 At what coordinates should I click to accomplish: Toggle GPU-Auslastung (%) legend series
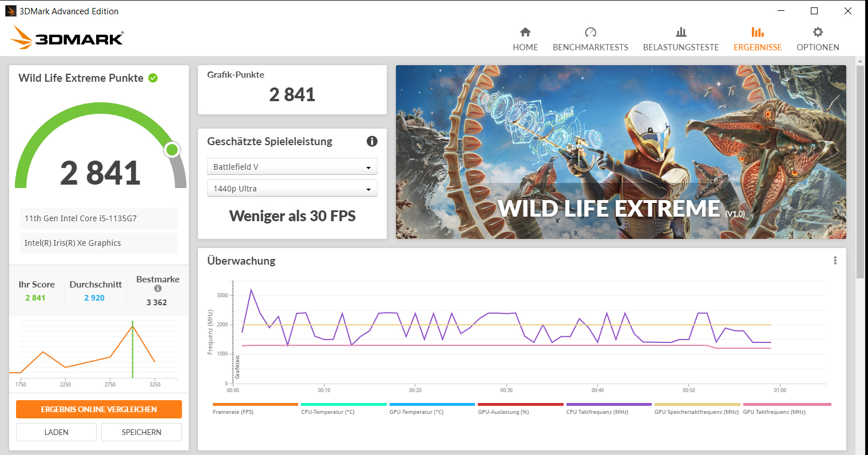point(521,409)
